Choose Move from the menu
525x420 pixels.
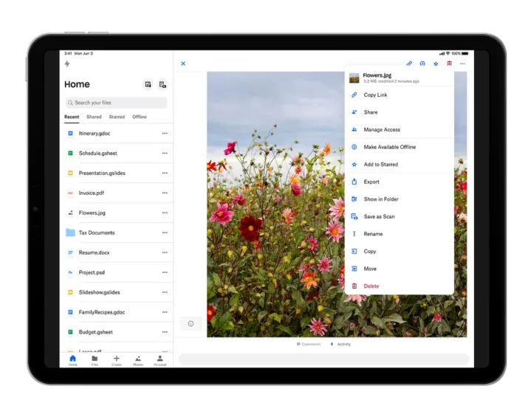pos(399,269)
